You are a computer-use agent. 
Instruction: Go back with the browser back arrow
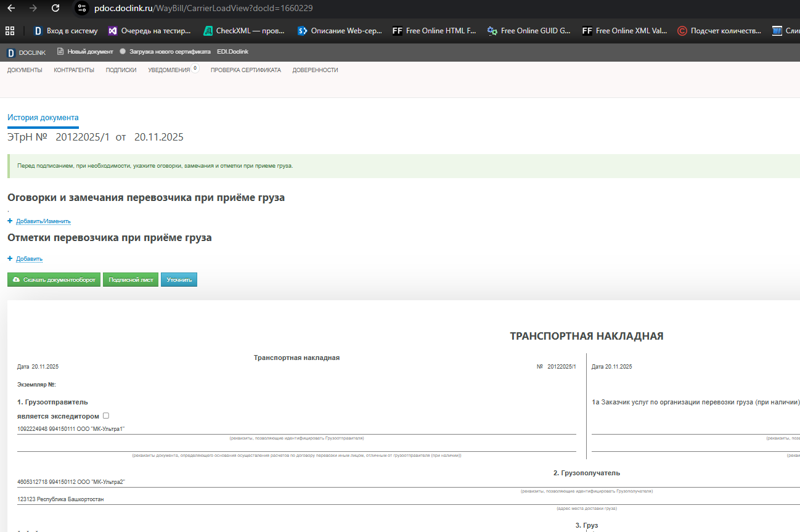(x=11, y=9)
